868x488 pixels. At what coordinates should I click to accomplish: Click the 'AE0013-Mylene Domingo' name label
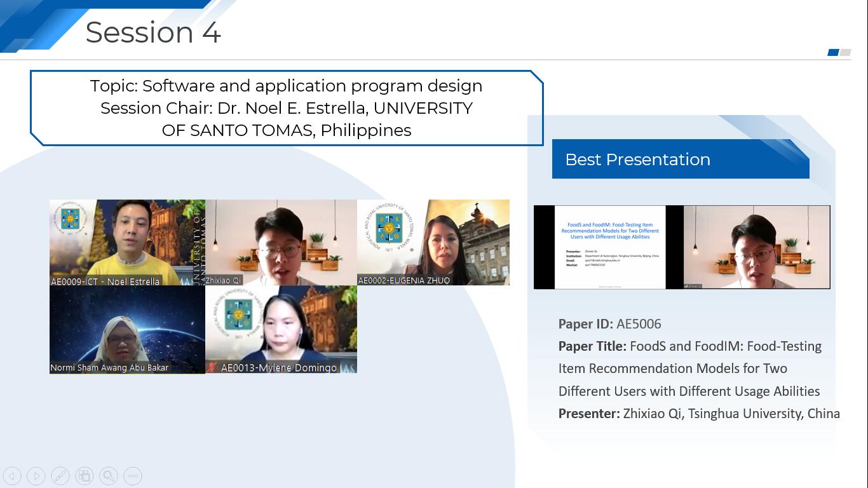click(279, 367)
